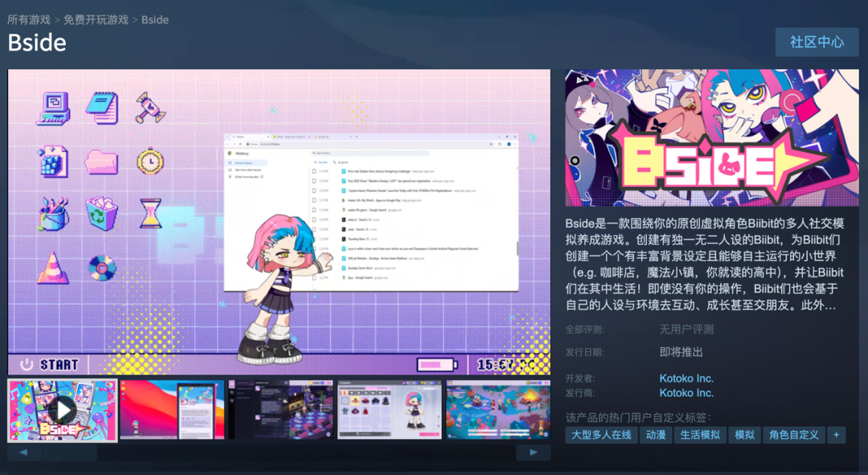Click the START power button

[x=49, y=364]
